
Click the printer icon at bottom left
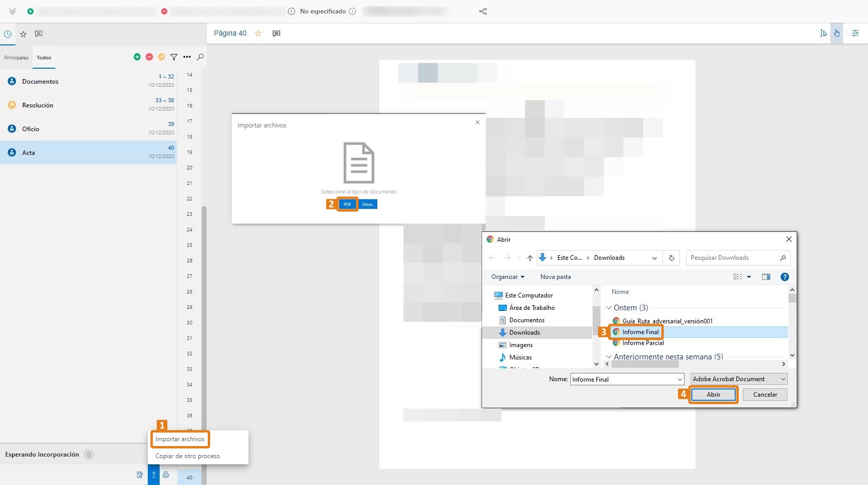[x=166, y=475]
